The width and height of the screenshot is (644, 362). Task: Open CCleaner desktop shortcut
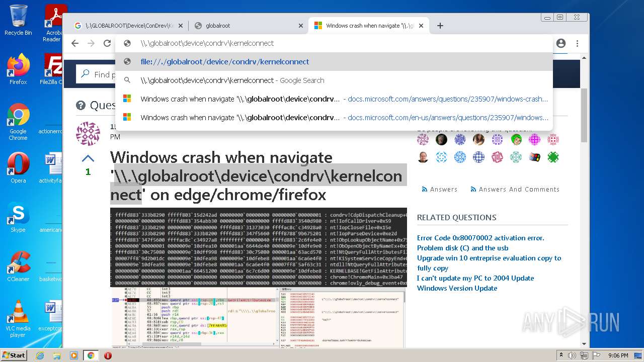pyautogui.click(x=18, y=266)
